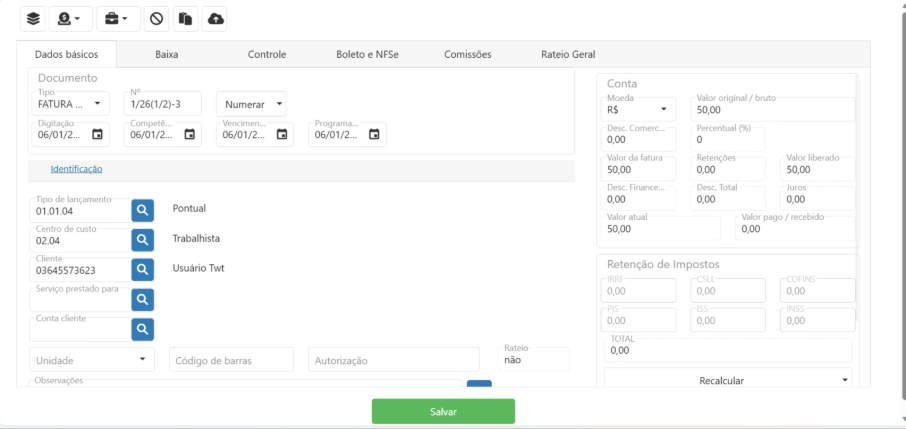Click the Desc. Financeiro value field
Image resolution: width=906 pixels, height=429 pixels.
point(640,199)
